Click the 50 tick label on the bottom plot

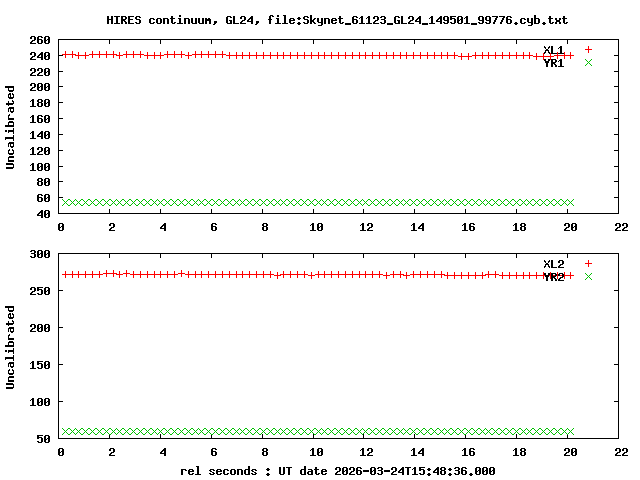click(x=43, y=439)
